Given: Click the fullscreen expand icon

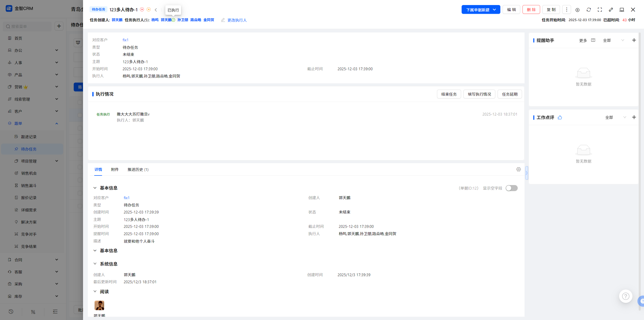Looking at the screenshot, I should point(600,10).
